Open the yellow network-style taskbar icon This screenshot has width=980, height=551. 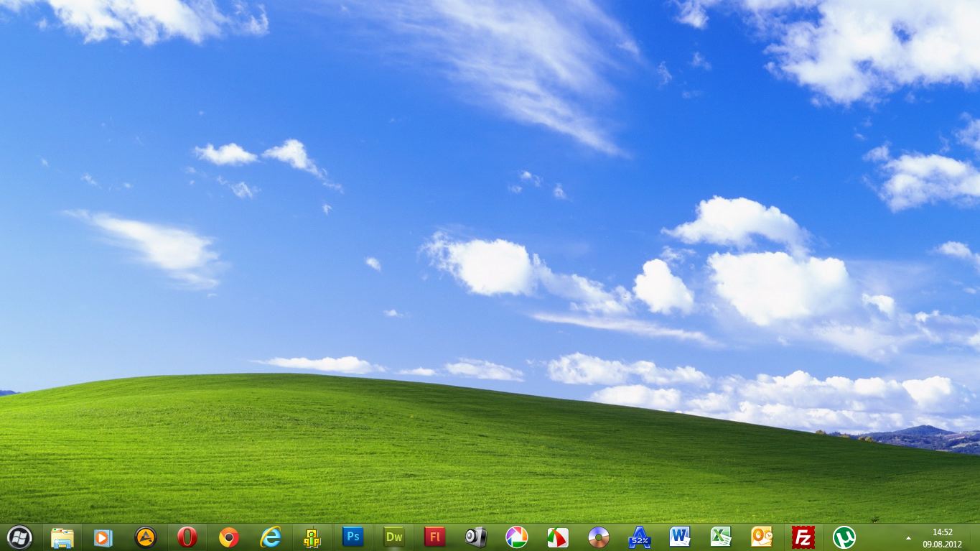pos(312,537)
